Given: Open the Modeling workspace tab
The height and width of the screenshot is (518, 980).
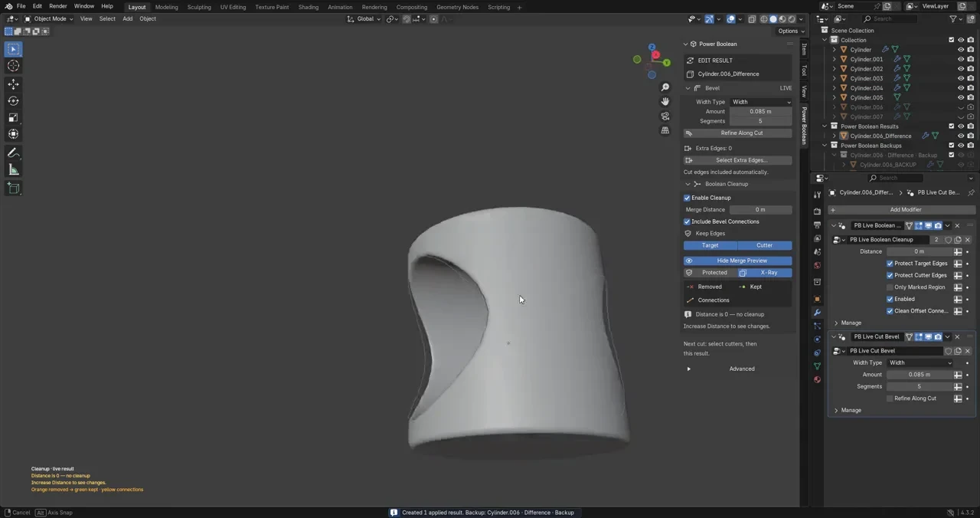Looking at the screenshot, I should [x=166, y=7].
